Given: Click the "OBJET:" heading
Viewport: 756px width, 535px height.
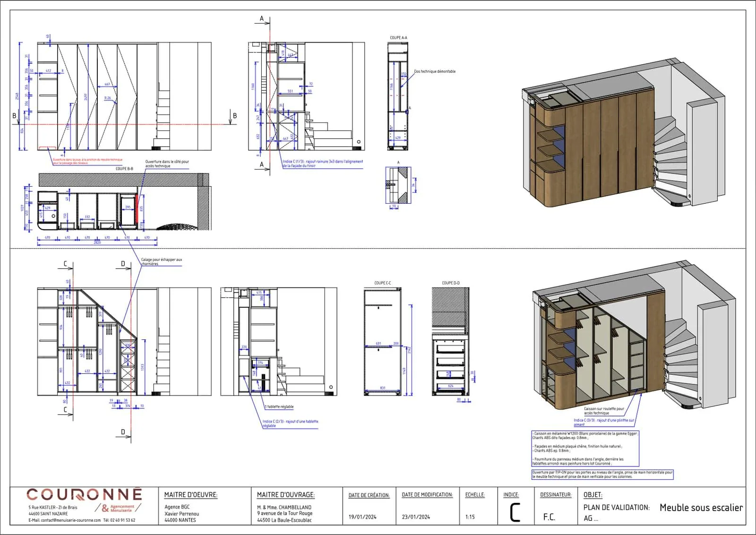Looking at the screenshot, I should (593, 495).
